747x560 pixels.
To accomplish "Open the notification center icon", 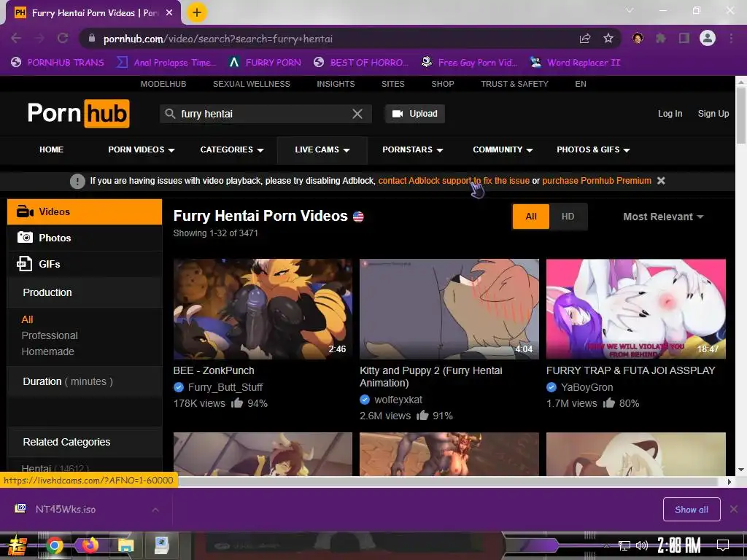I will coord(723,545).
